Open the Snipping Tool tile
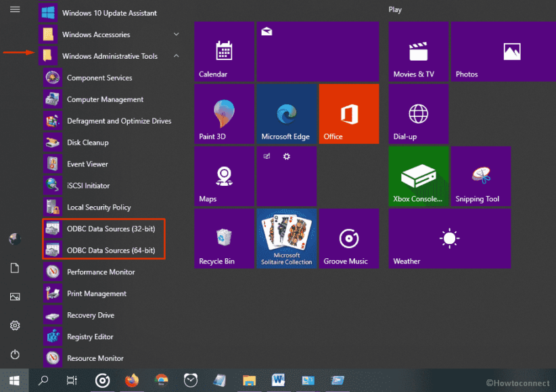Image resolution: width=556 pixels, height=392 pixels. click(x=481, y=176)
